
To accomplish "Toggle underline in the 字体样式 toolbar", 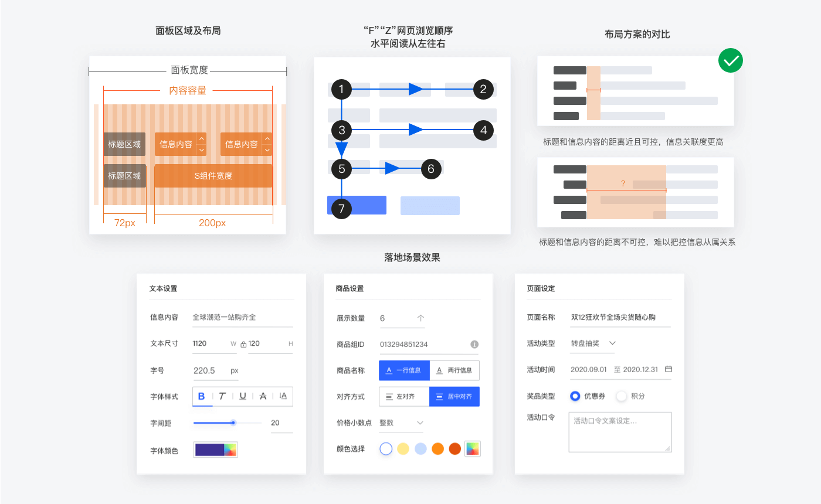I will (243, 396).
